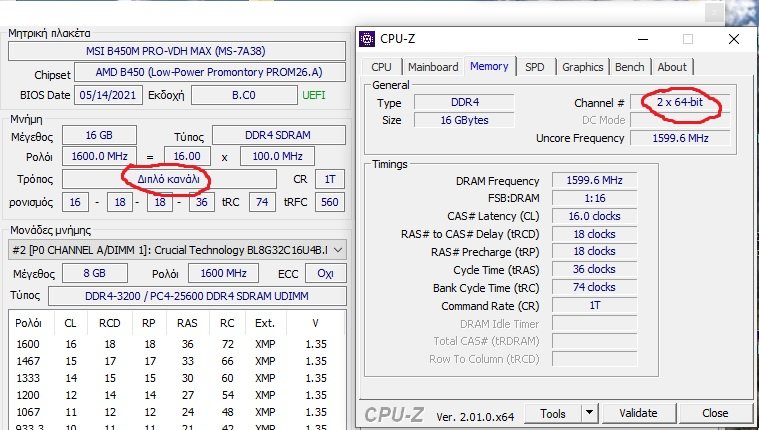
Task: Click the Channel # value 2 x 64-bit
Action: [680, 102]
